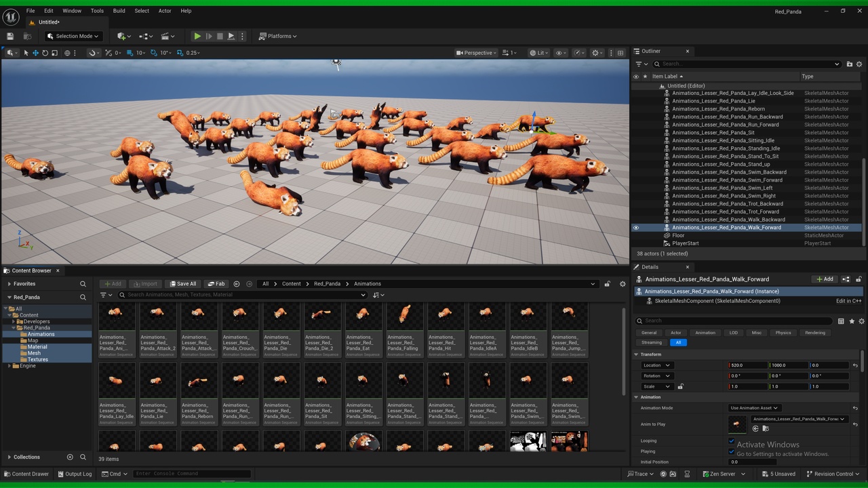Open the Content Drawer
The image size is (868, 488).
(x=26, y=474)
